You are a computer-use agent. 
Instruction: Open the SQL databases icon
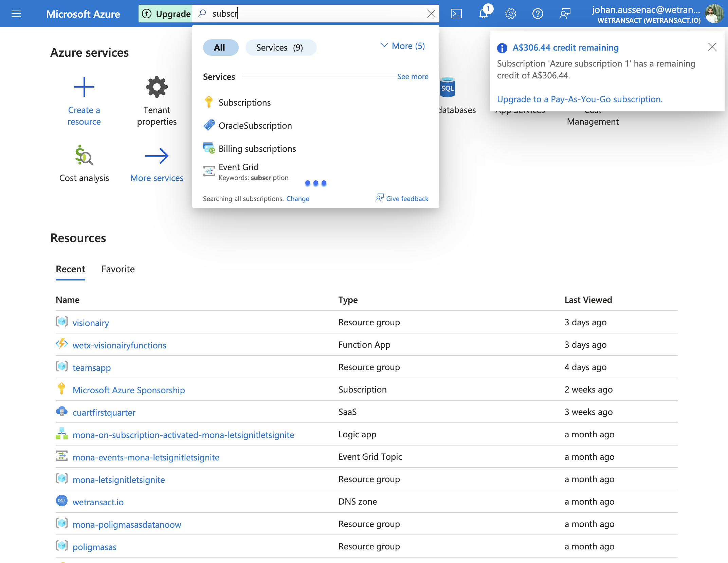pos(448,87)
